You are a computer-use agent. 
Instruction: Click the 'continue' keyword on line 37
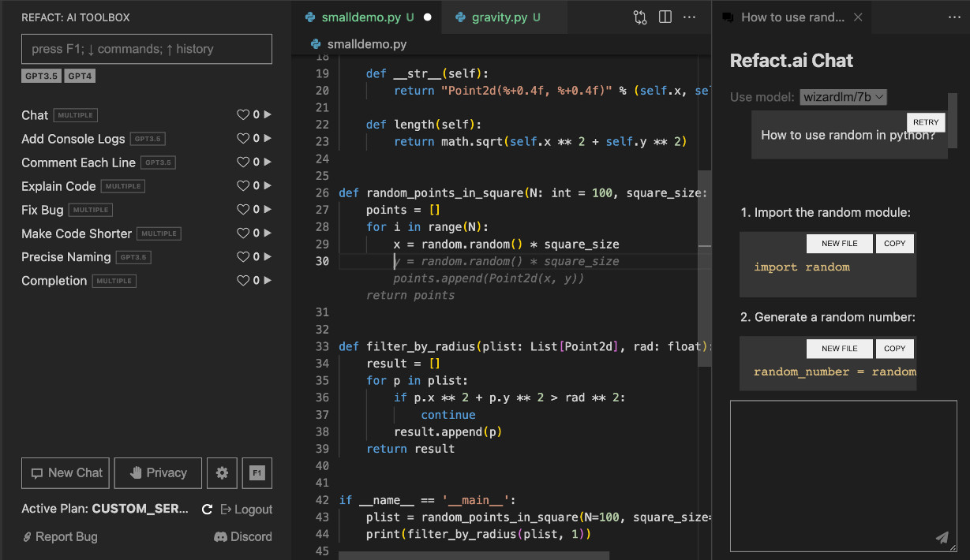tap(448, 415)
